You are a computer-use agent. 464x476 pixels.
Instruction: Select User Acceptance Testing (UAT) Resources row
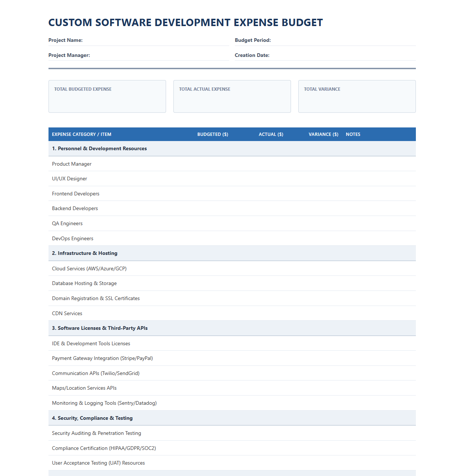(x=232, y=463)
